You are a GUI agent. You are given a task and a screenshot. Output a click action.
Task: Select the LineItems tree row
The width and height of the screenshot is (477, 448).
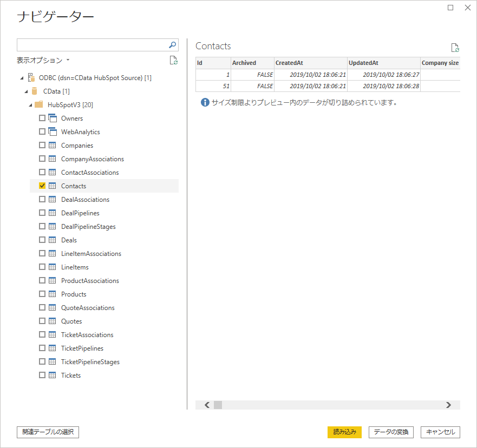[x=104, y=267]
